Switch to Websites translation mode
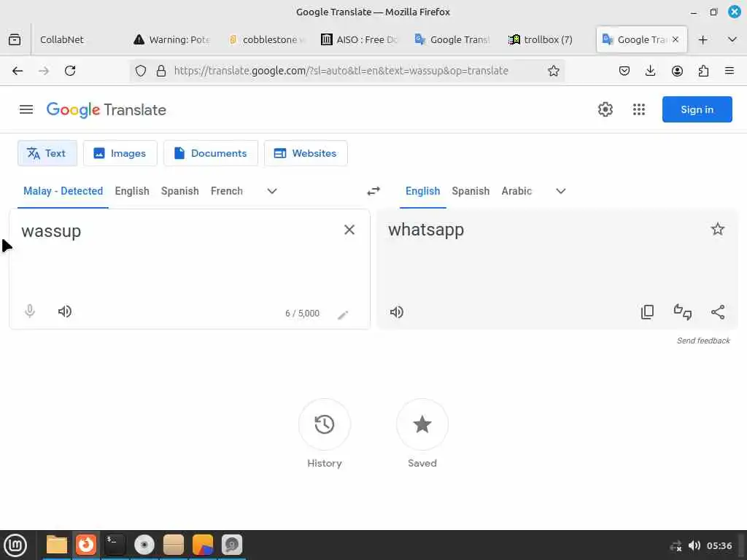This screenshot has height=560, width=747. click(306, 153)
